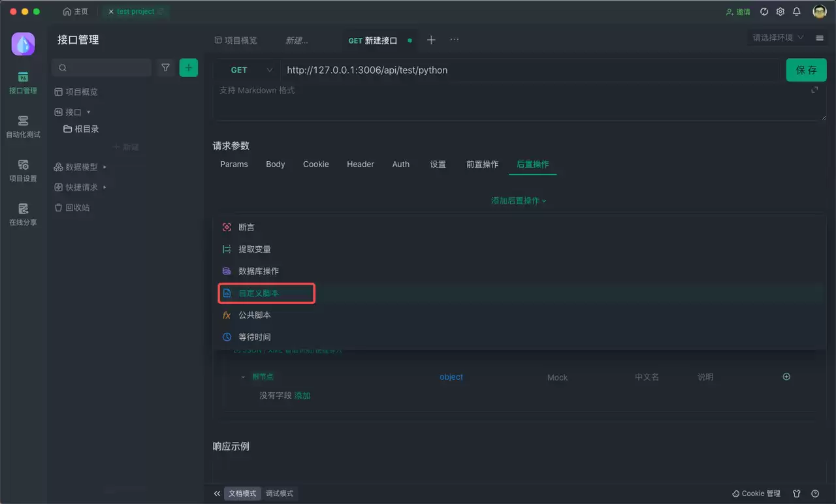Open the 接口管理 sidebar section
This screenshot has width=836, height=504.
(x=23, y=83)
